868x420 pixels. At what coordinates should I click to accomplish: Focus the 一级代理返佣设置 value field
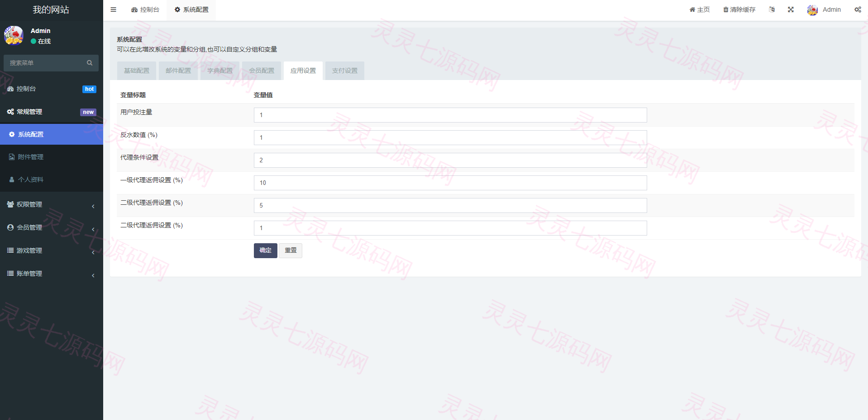pos(450,183)
